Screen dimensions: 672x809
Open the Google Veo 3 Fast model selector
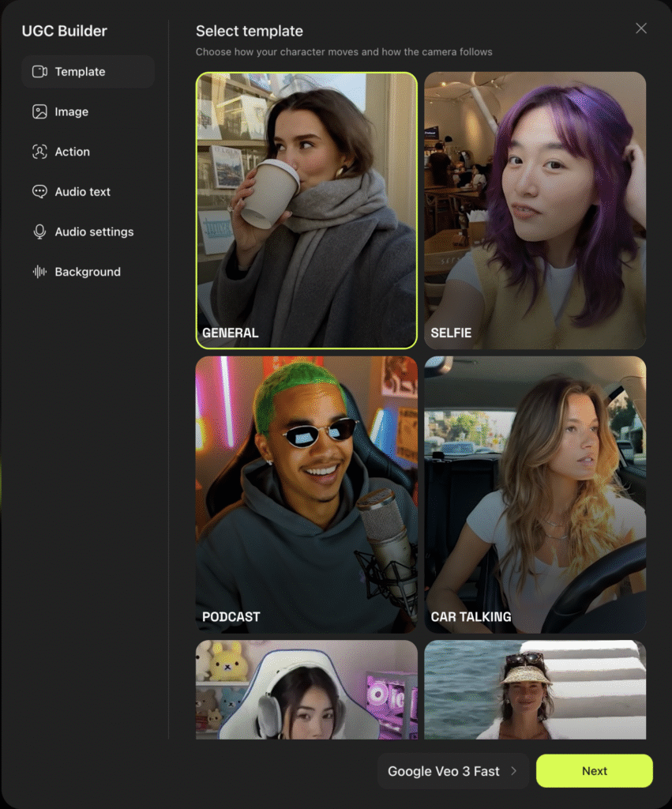pyautogui.click(x=452, y=771)
